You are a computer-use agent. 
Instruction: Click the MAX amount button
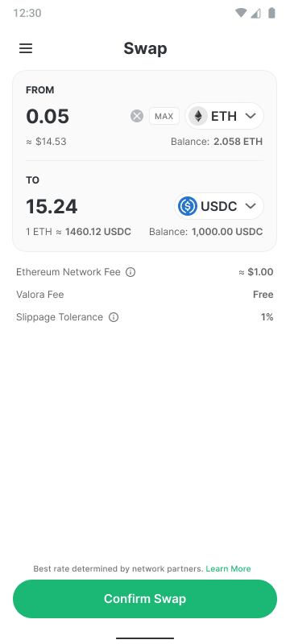(x=164, y=116)
